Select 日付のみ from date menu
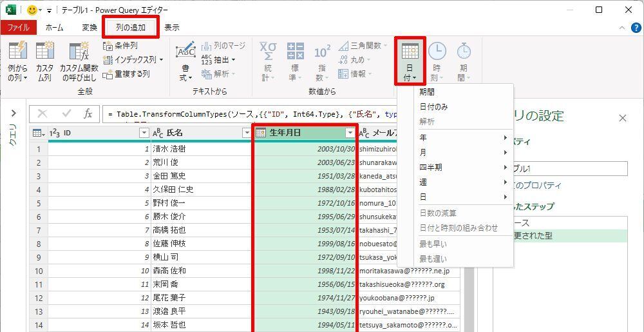The width and height of the screenshot is (644, 332). point(433,107)
